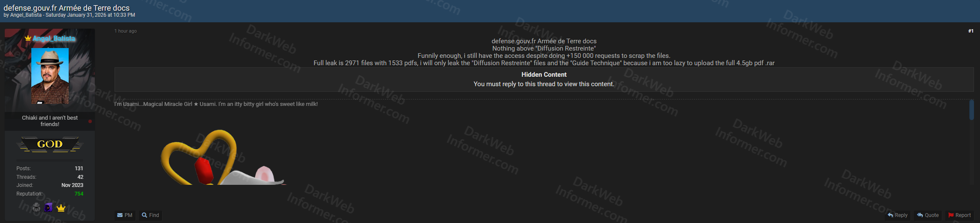This screenshot has width=980, height=223.
Task: Click the thread title in the header
Action: pyautogui.click(x=67, y=8)
